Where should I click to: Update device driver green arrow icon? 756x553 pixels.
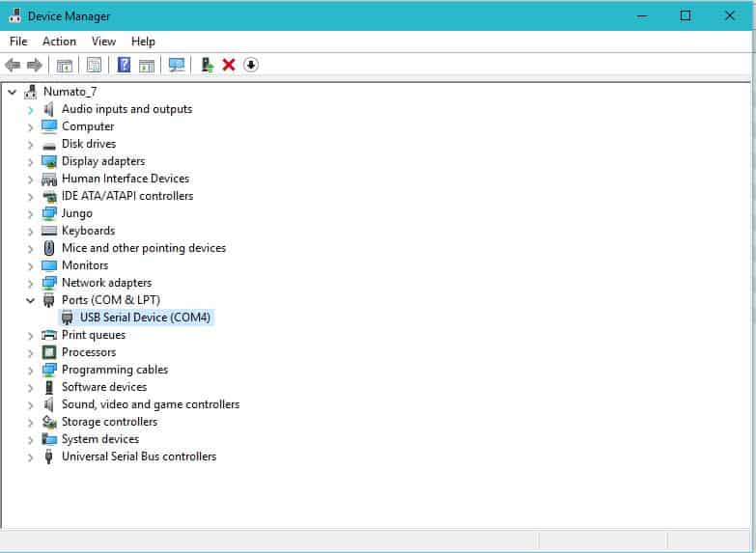[x=208, y=65]
